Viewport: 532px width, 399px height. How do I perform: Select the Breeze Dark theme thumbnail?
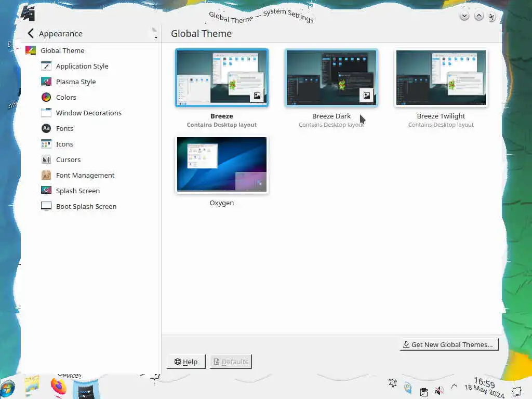[x=331, y=78]
